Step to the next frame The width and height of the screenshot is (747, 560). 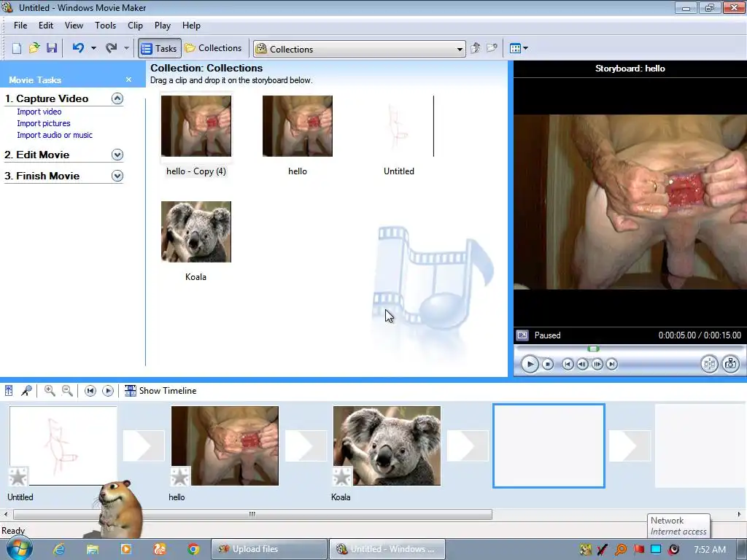click(597, 365)
